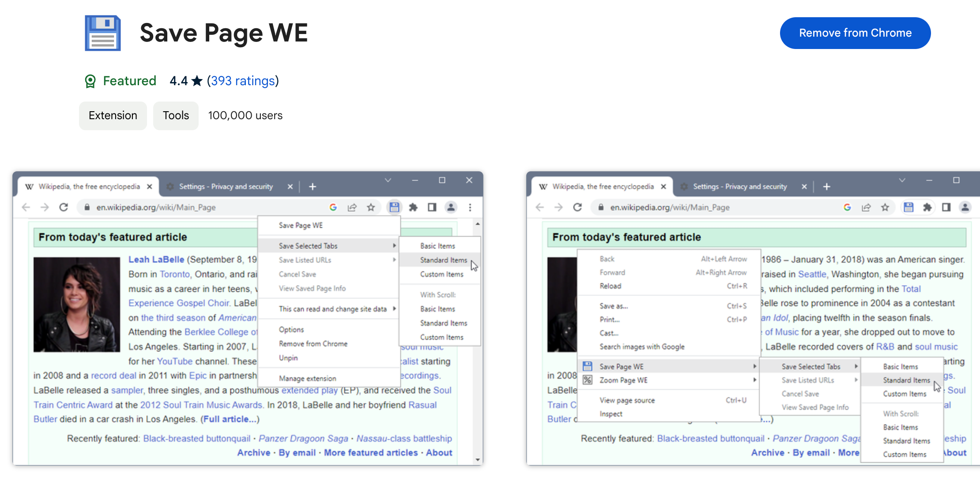Click the page reload icon
The image size is (980, 490).
point(64,207)
